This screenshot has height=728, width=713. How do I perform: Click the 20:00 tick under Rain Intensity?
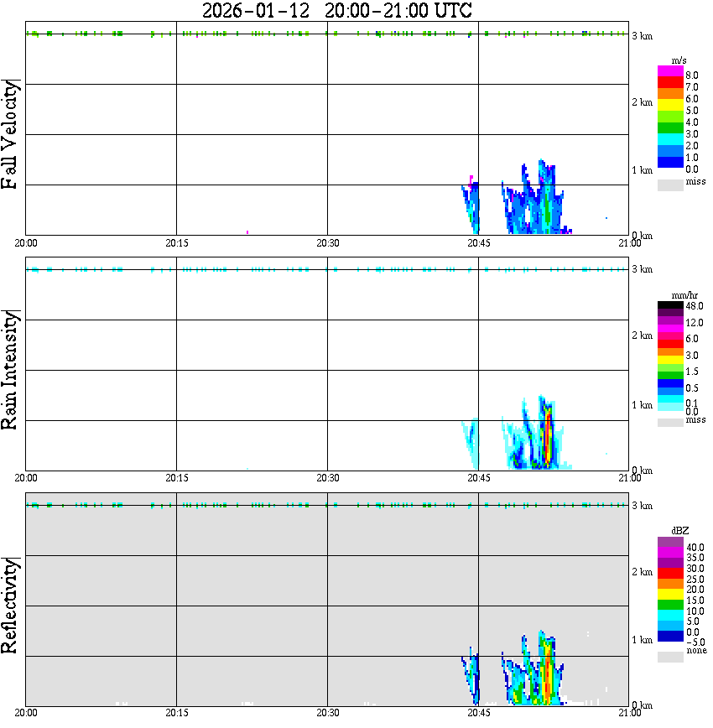tap(26, 478)
